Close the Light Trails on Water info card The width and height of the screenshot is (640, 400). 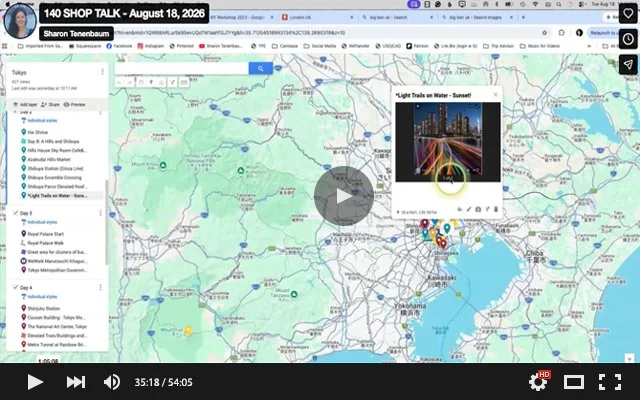pos(496,95)
